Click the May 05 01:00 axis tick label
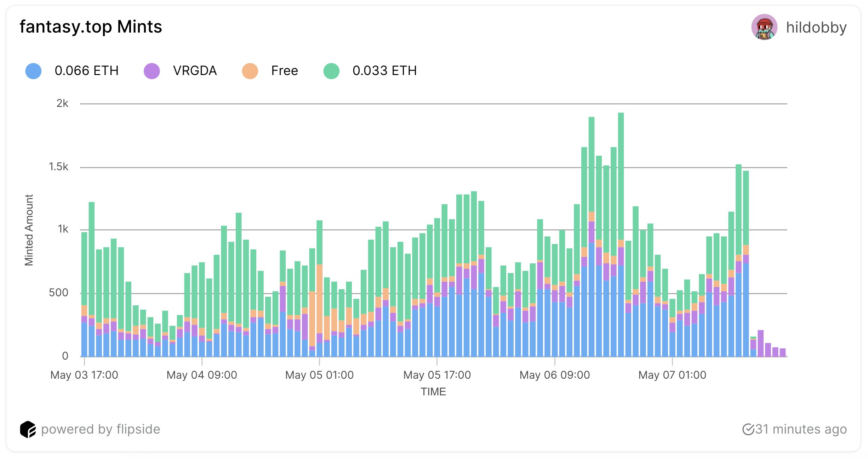This screenshot has width=868, height=458. (319, 375)
